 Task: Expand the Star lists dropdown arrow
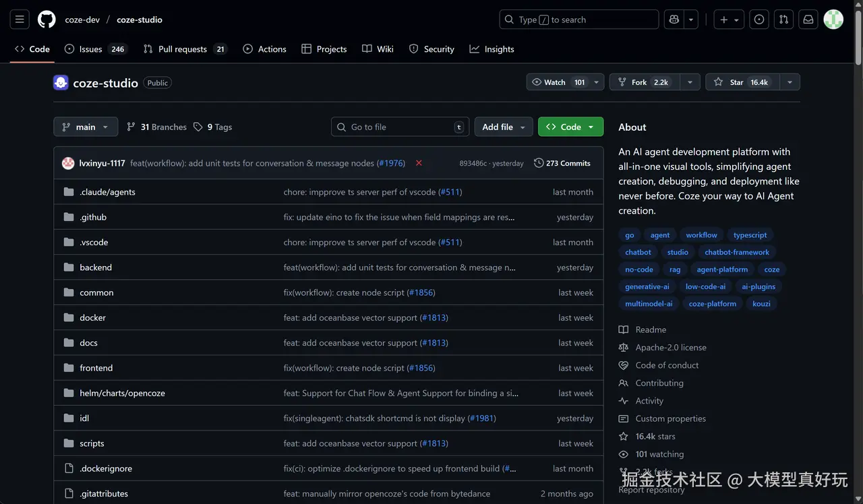coord(790,82)
